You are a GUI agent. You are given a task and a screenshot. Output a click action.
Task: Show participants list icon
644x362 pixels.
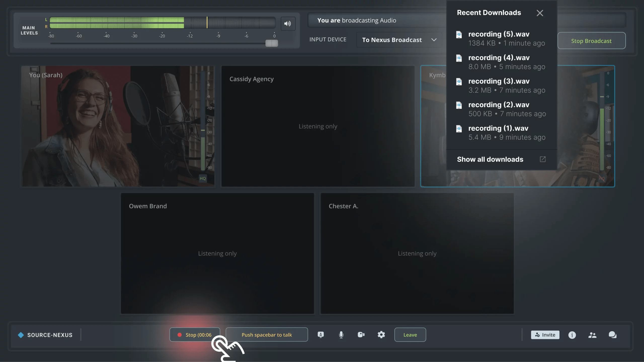point(592,335)
